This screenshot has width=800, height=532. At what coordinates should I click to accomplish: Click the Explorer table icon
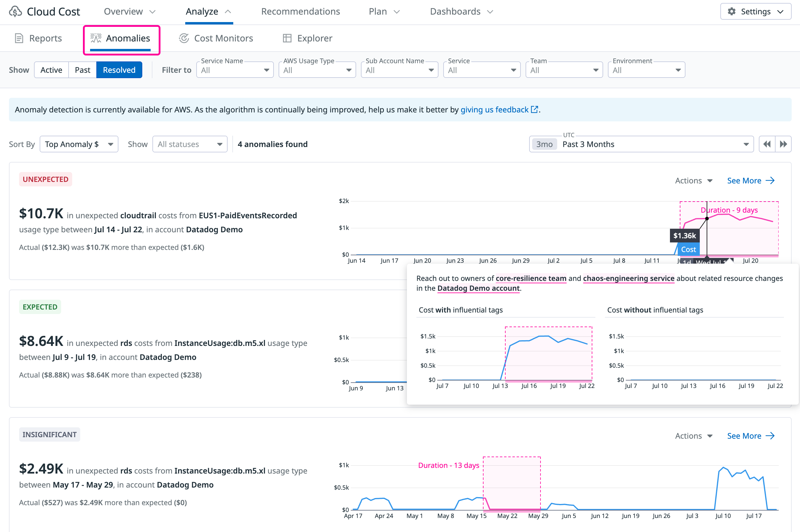(x=287, y=38)
